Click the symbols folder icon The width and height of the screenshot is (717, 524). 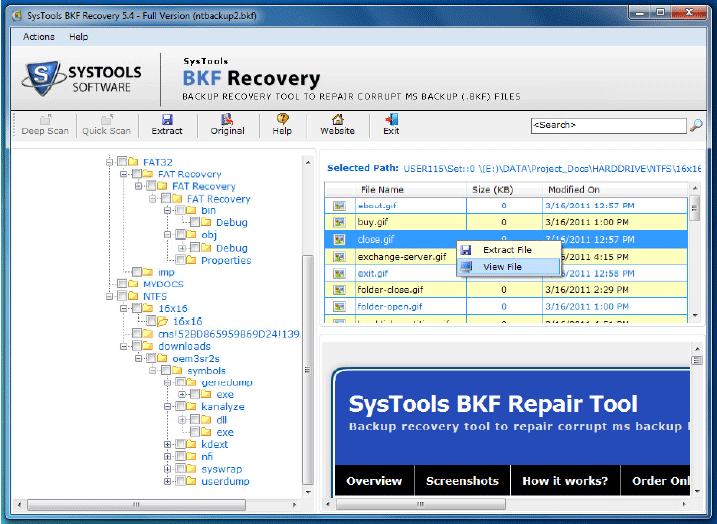pos(177,370)
